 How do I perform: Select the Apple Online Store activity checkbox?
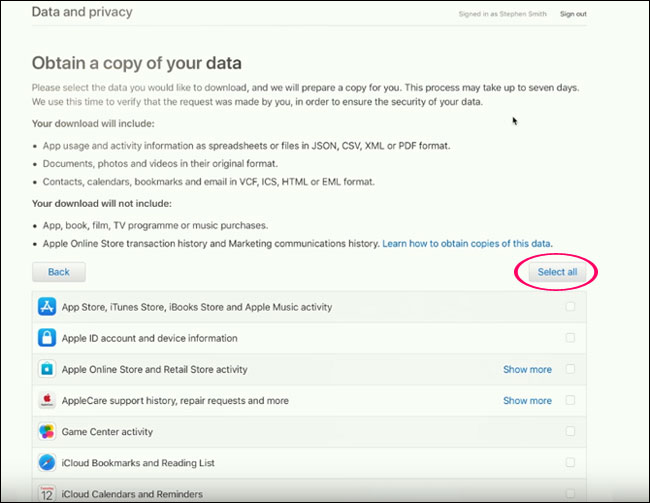(x=570, y=369)
